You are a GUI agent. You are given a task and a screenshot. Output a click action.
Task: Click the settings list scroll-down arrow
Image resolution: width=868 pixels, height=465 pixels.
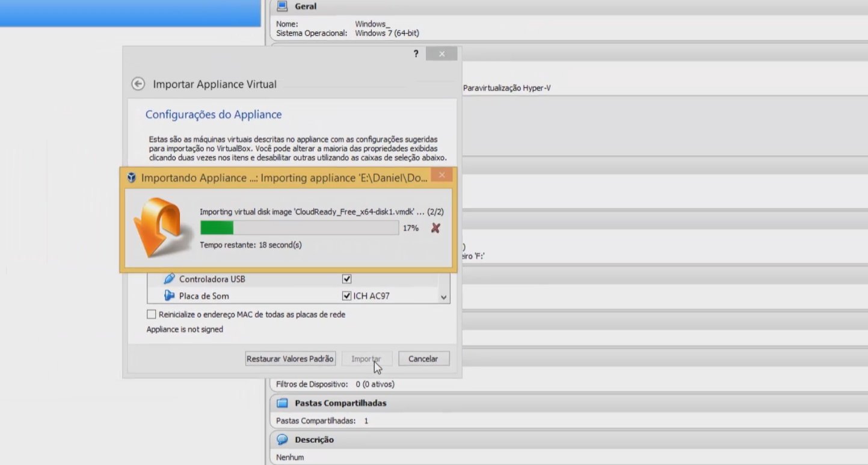coord(444,297)
